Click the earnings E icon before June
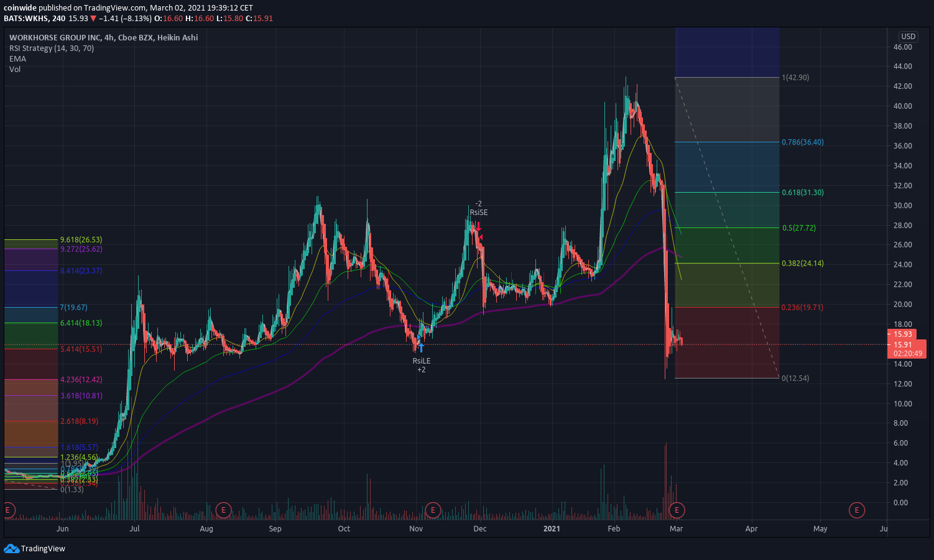 click(8, 510)
